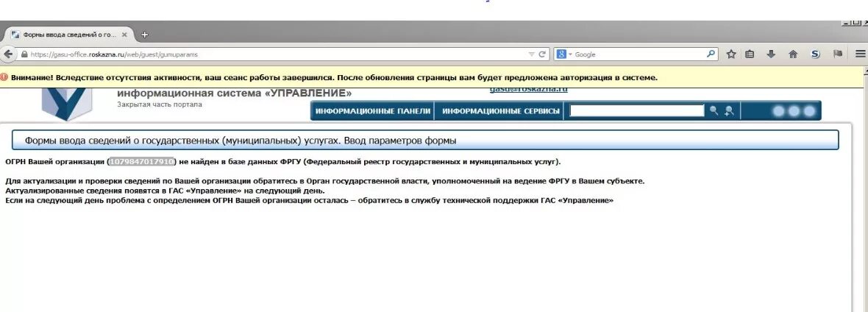This screenshot has width=868, height=312.
Task: Click the middle round button in portal bar
Action: pos(794,111)
